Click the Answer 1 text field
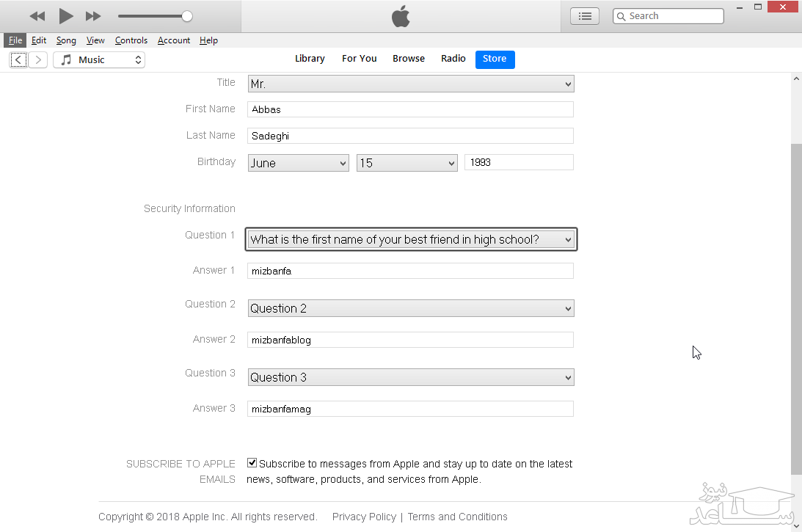Screen dimensions: 802x532 pyautogui.click(x=410, y=271)
